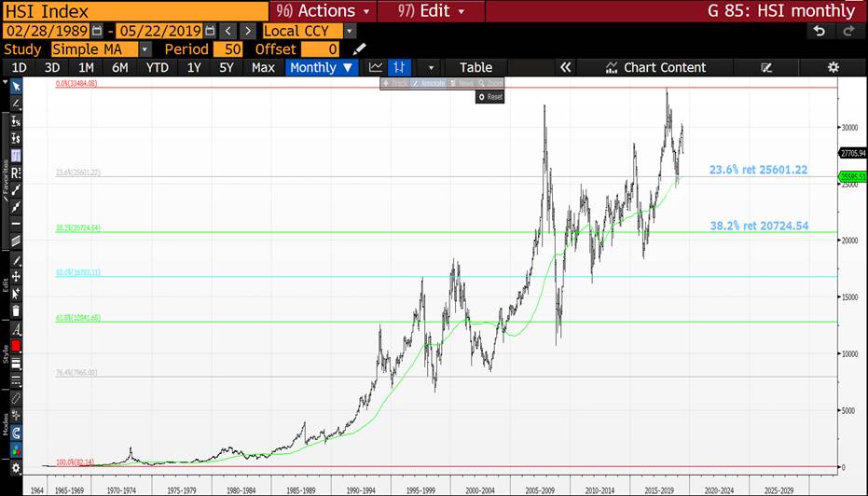Click the redo arrow
Viewport: 868px width, 496px height.
[849, 31]
